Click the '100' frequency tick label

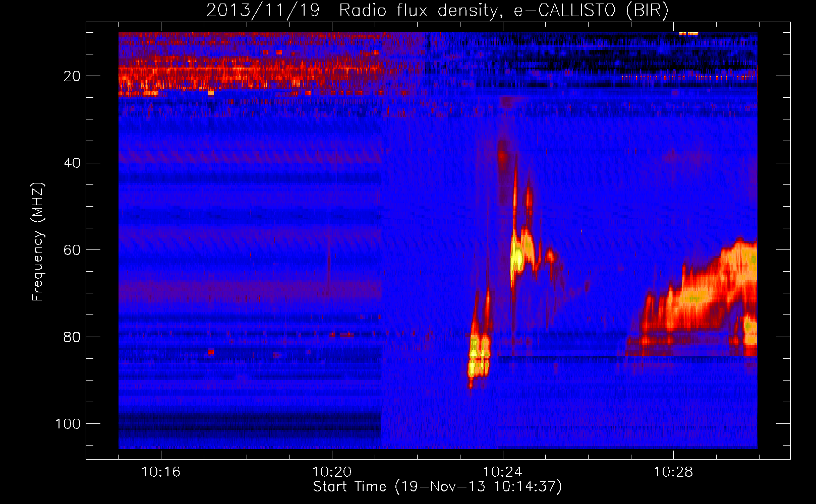[68, 424]
